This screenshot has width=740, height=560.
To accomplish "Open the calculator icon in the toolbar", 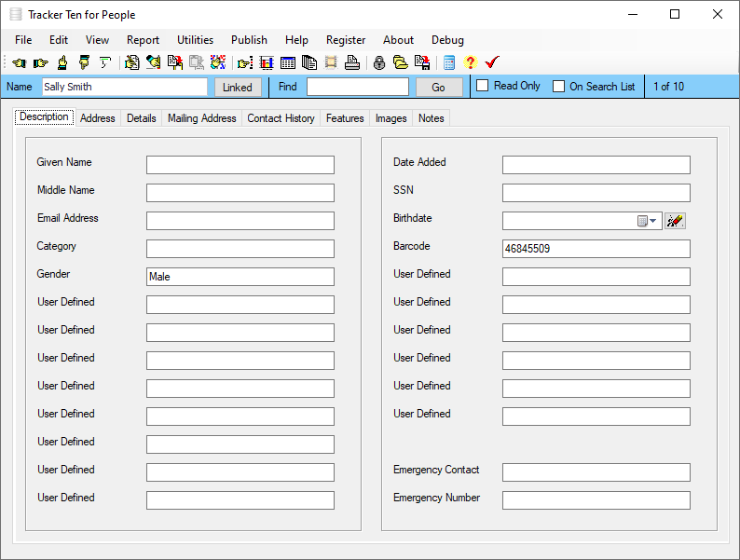I will pyautogui.click(x=449, y=63).
